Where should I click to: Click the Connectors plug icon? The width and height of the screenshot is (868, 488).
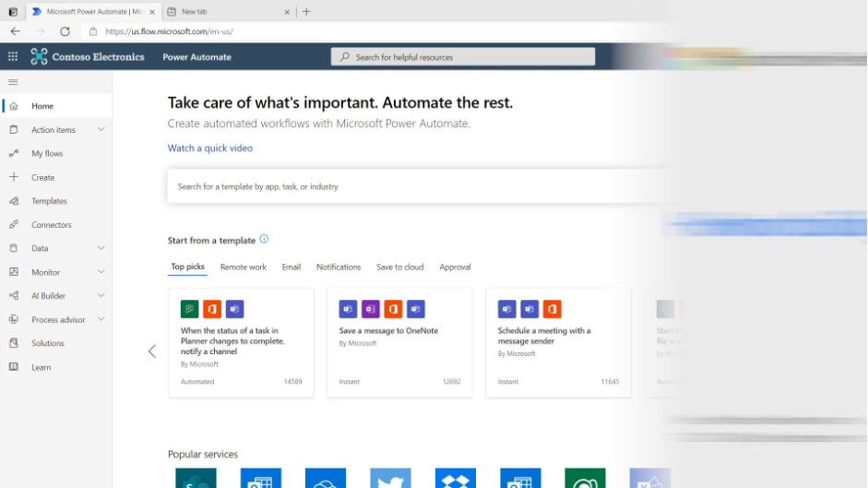click(x=14, y=224)
